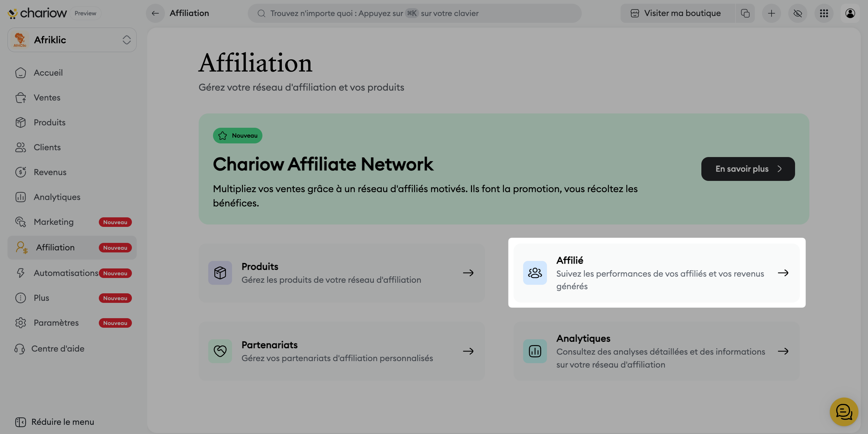This screenshot has width=868, height=434.
Task: Click the plus create icon
Action: (x=771, y=13)
